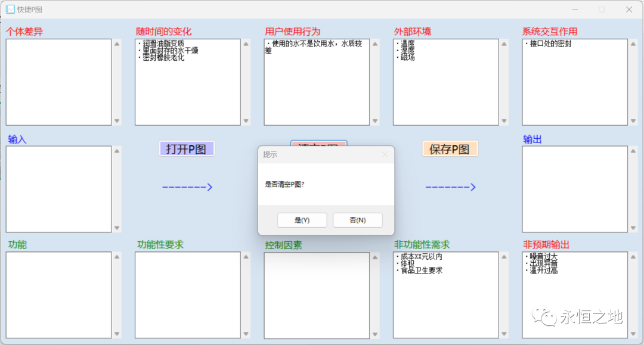This screenshot has height=345, width=644.
Task: Cancel clearing with 否(N) button
Action: [357, 220]
